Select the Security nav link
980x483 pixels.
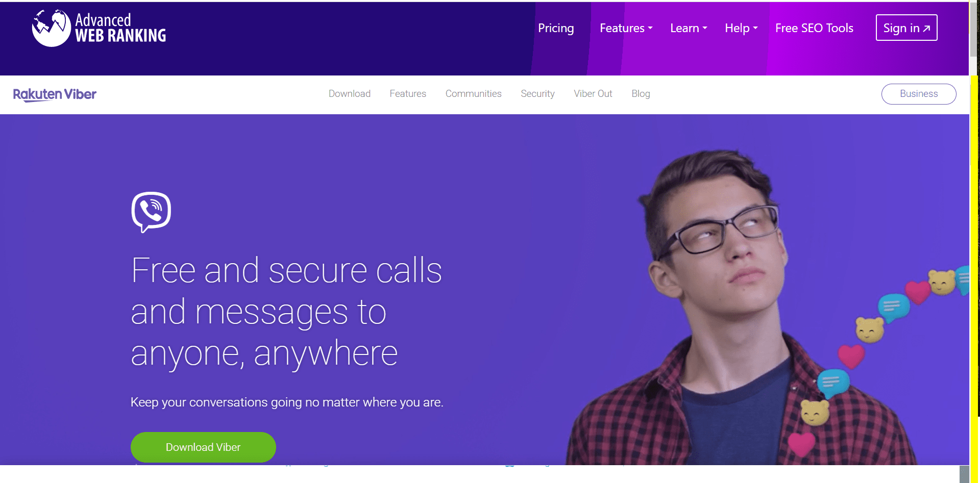(537, 94)
